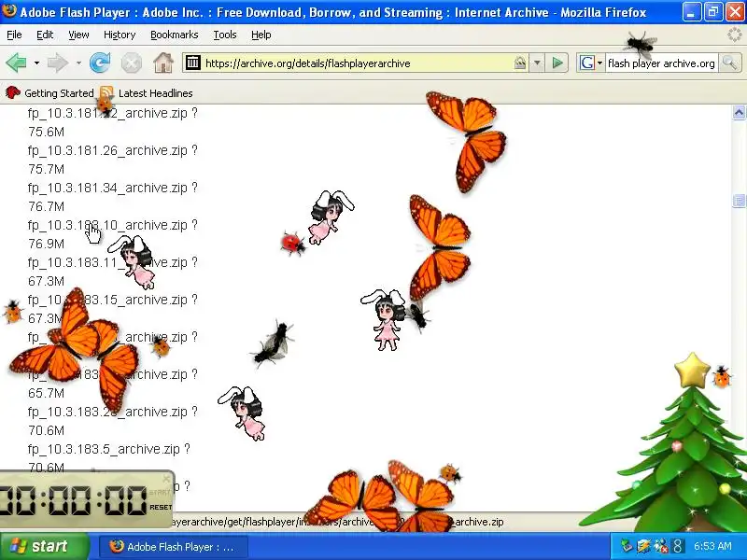
Task: Click the Windows start button
Action: (44, 546)
